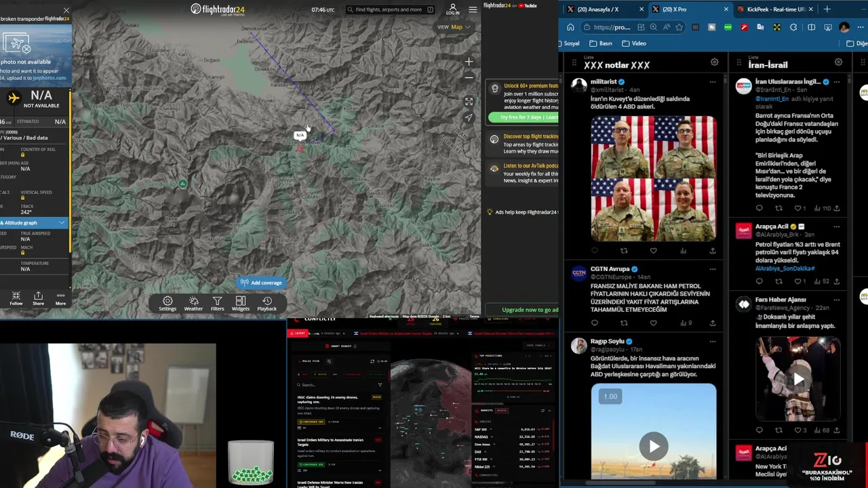Open the Flightradar24 hamburger menu

click(x=473, y=9)
